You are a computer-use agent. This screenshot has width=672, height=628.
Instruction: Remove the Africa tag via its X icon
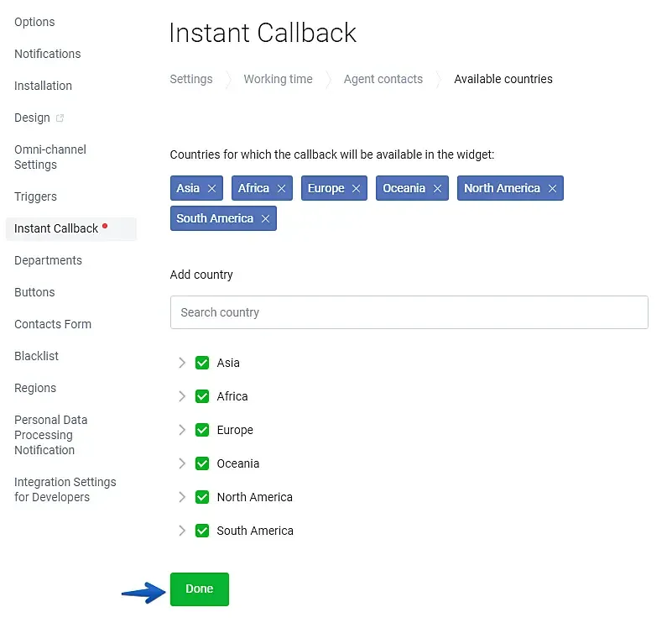pos(281,188)
